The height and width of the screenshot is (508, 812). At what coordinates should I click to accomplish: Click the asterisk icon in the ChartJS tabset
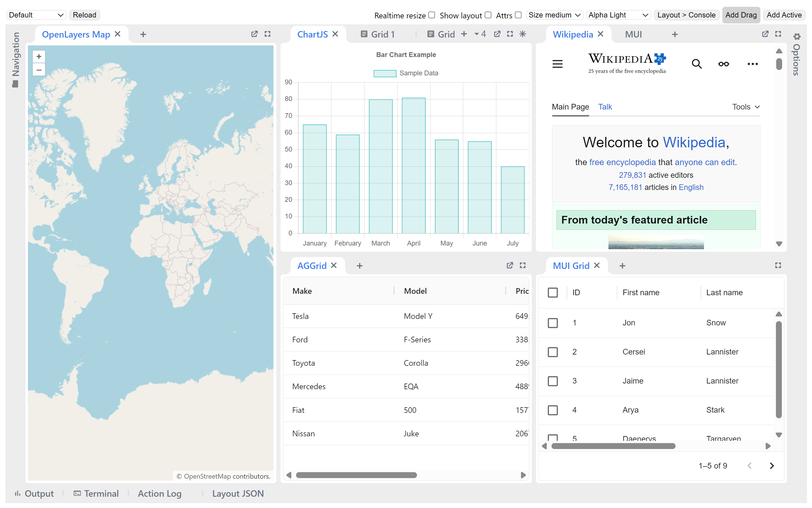tap(523, 34)
